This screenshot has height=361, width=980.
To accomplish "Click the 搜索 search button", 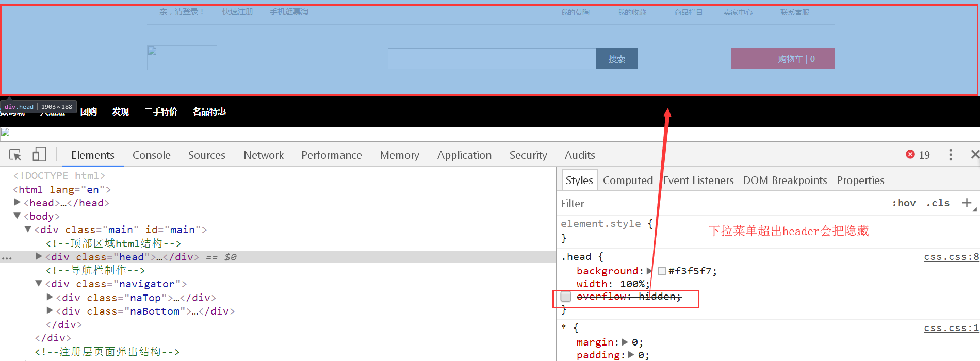I will 617,59.
